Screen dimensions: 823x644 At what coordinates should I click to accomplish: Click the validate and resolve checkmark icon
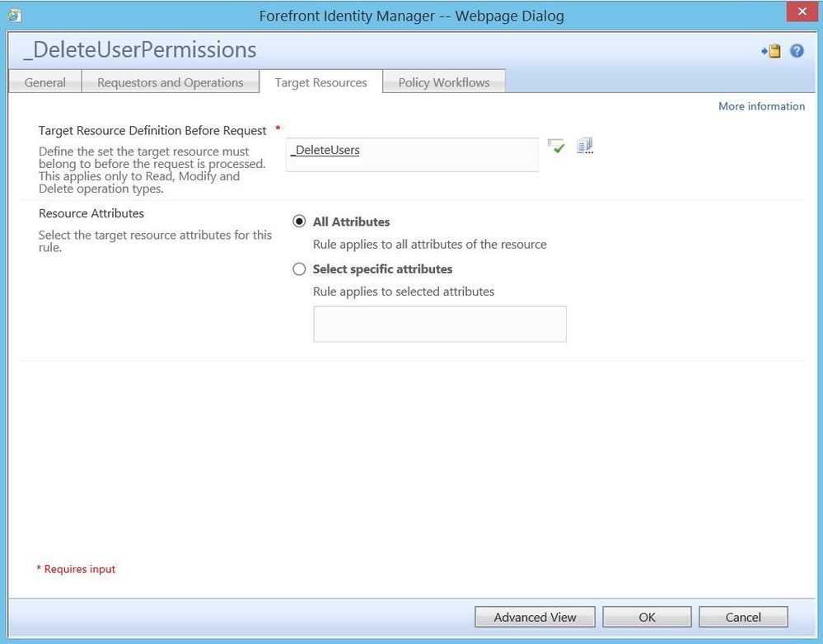[x=556, y=147]
